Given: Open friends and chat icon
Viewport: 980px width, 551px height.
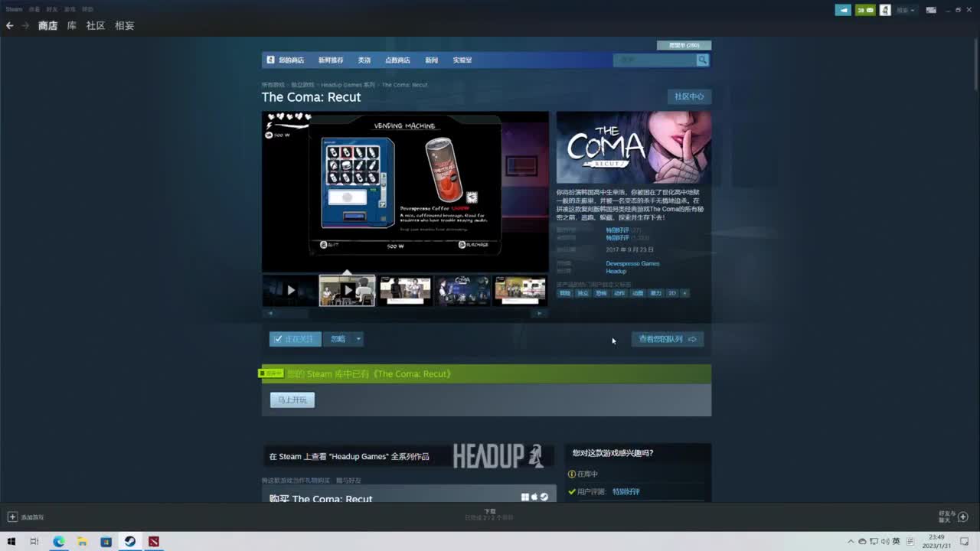Looking at the screenshot, I should pos(963,517).
